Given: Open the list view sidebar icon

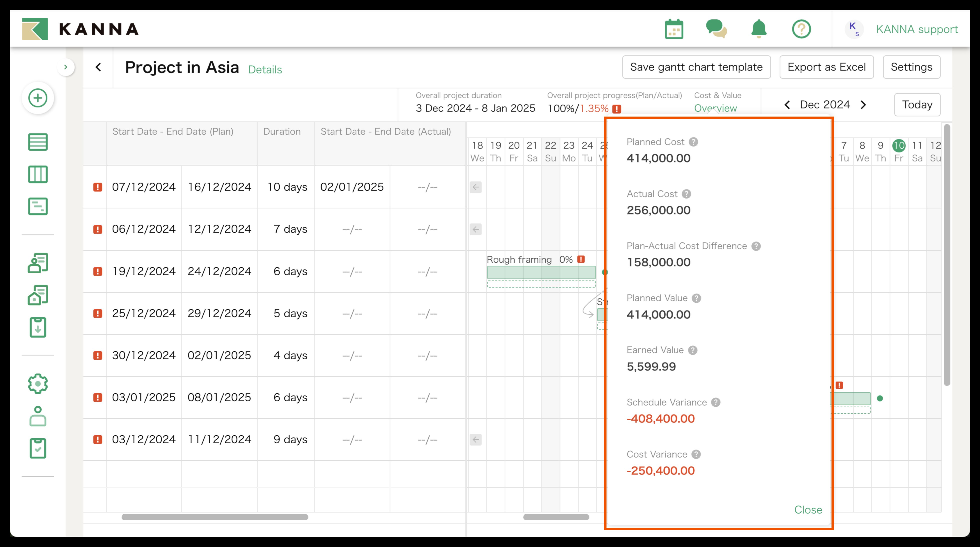Looking at the screenshot, I should 38,142.
